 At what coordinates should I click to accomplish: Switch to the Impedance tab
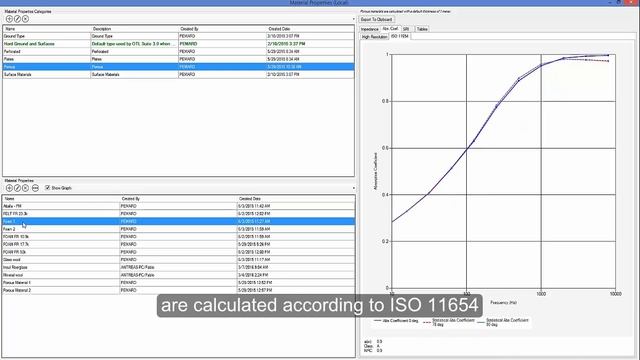pyautogui.click(x=369, y=29)
